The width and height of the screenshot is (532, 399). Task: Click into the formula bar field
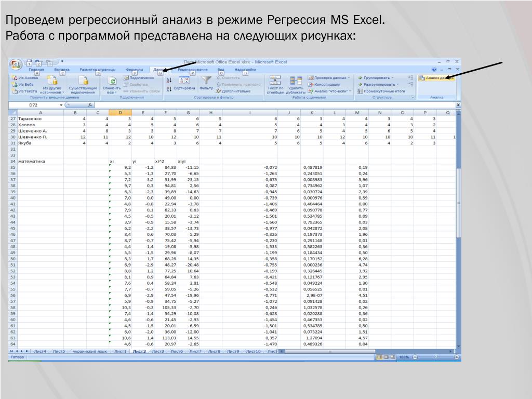275,105
